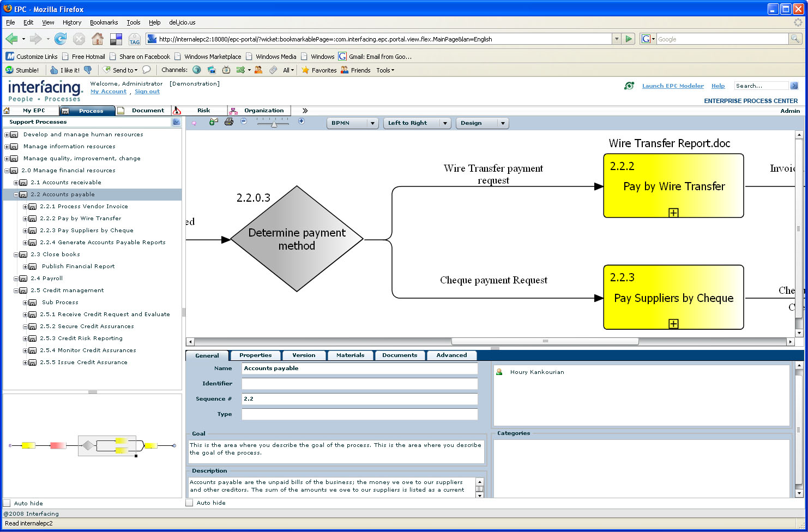Screen dimensions: 808x532
Task: Click the StumbleUpon thumbs-up icon
Action: pos(54,70)
